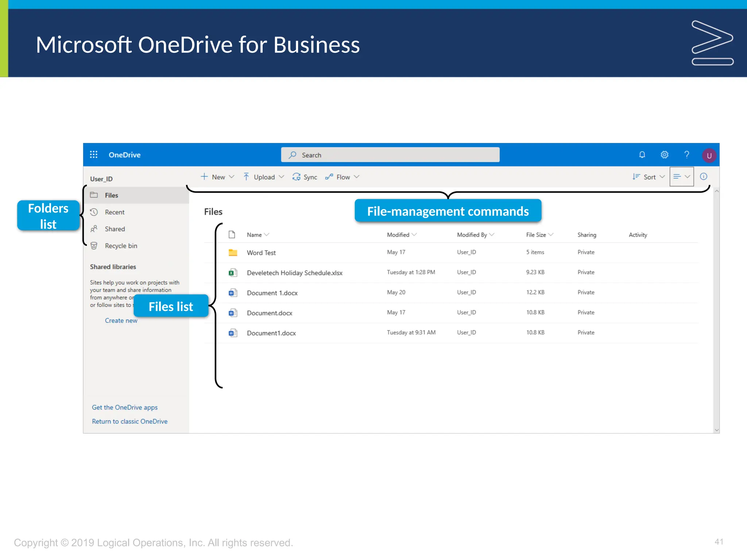Click the OneDrive title link

[x=124, y=155]
